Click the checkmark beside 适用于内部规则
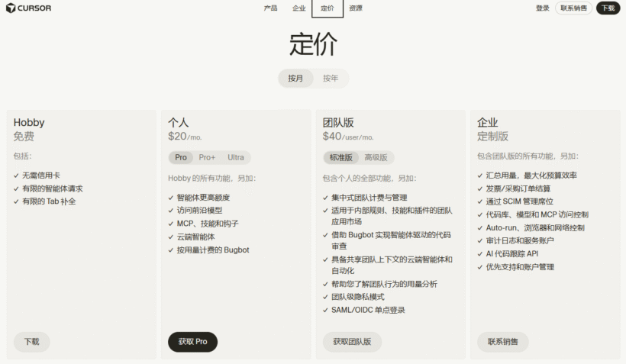Image resolution: width=626 pixels, height=364 pixels. pos(325,211)
